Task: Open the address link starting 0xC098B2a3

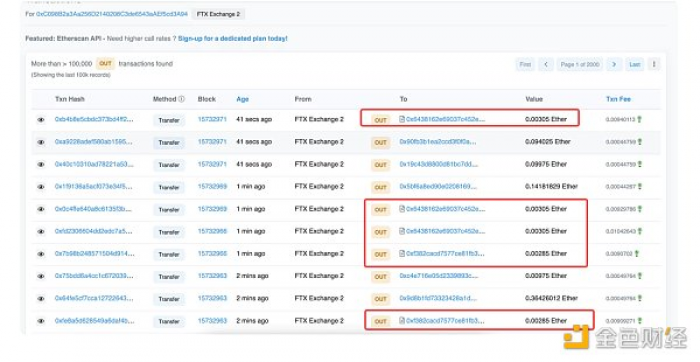Action: [x=112, y=14]
